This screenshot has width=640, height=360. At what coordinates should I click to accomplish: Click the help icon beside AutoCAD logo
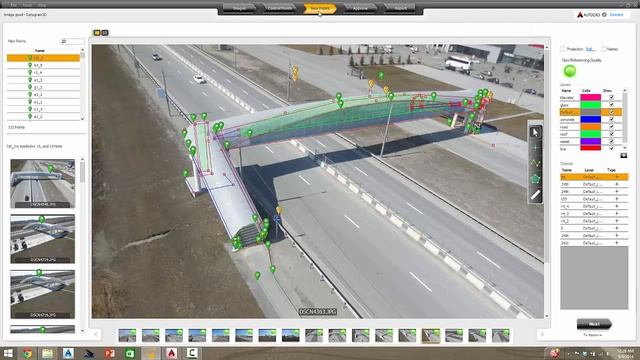pyautogui.click(x=604, y=15)
